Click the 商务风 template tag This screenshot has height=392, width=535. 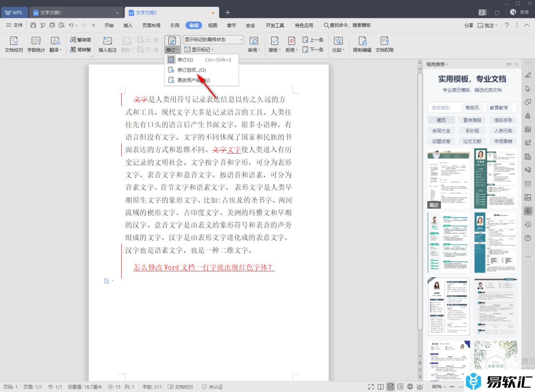(472, 108)
